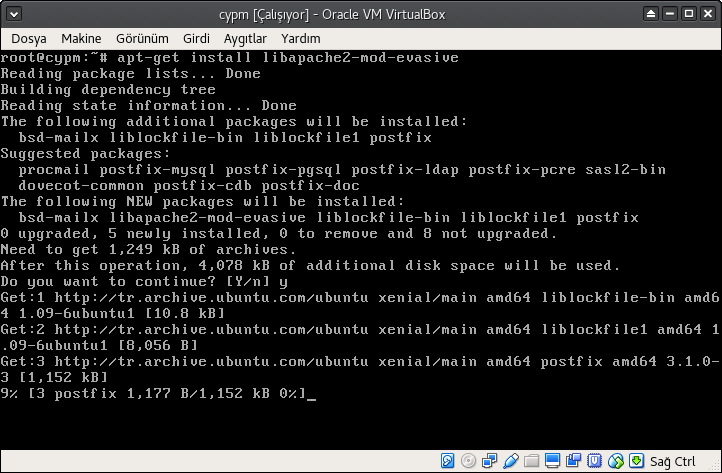Screen dimensions: 722x473
Task: Click the network adapters status icon
Action: coord(488,461)
